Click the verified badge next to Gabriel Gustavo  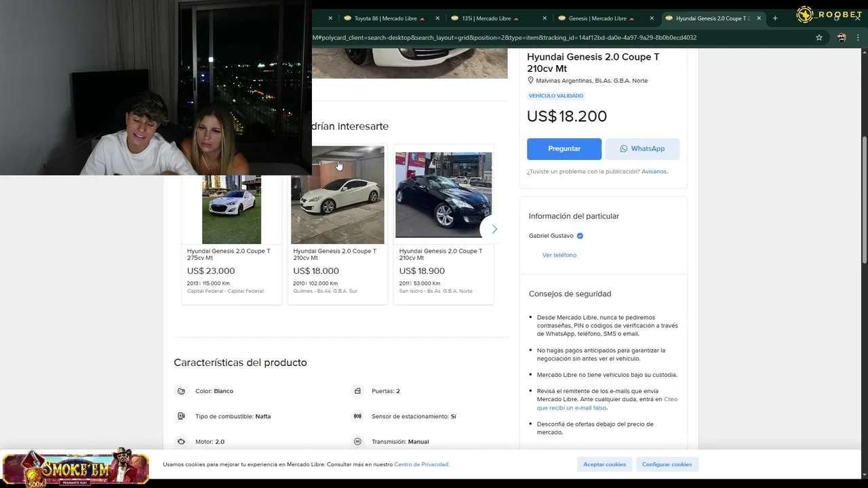[580, 236]
